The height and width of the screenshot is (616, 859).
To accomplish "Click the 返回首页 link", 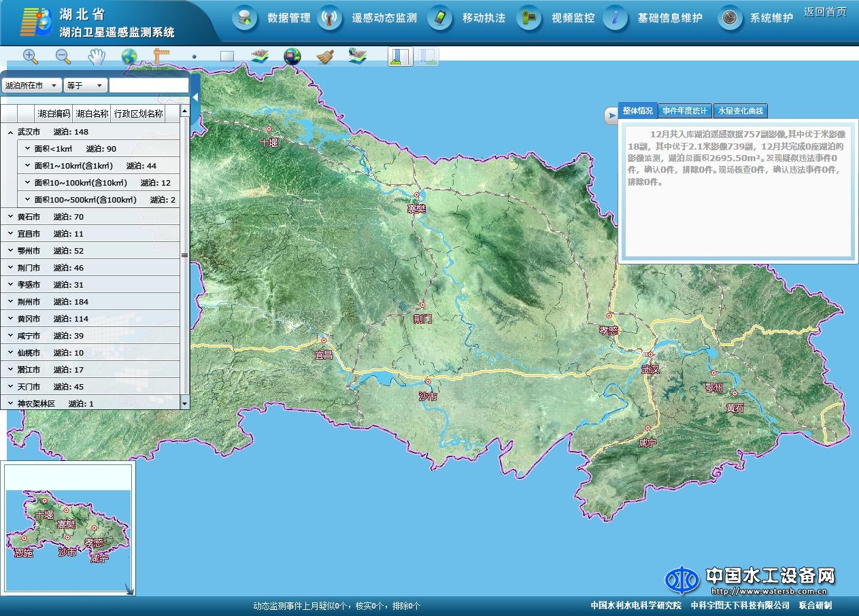I will [825, 12].
